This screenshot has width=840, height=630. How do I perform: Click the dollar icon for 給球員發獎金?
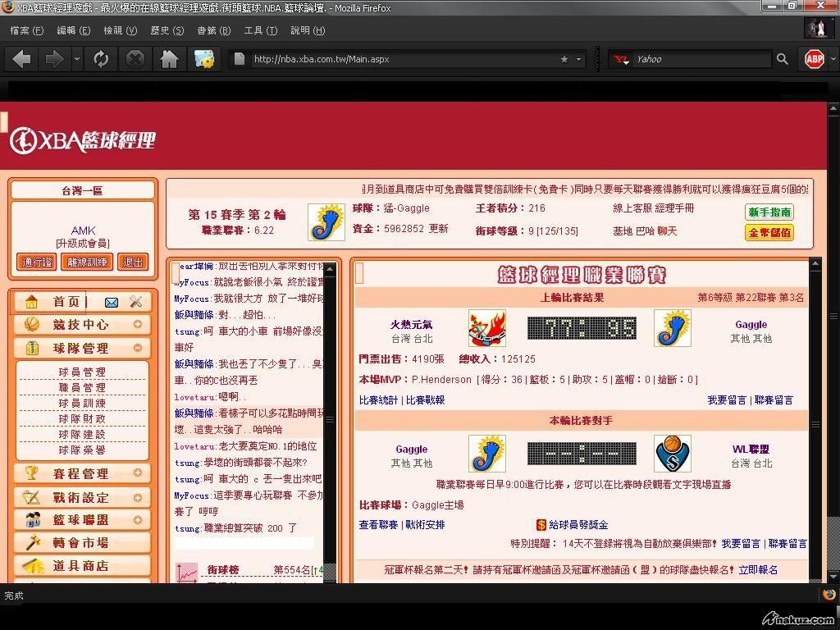541,524
